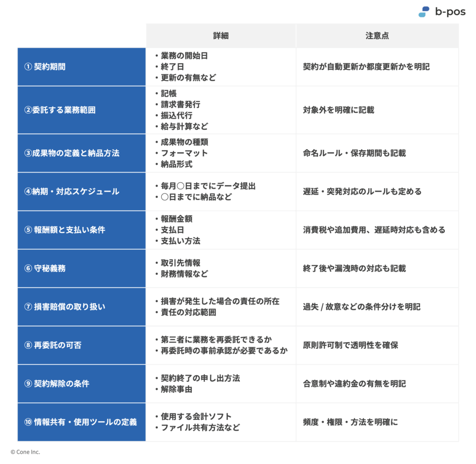This screenshot has height=464, width=476.
Task: Select the 終了日 bullet item
Action: coord(170,67)
